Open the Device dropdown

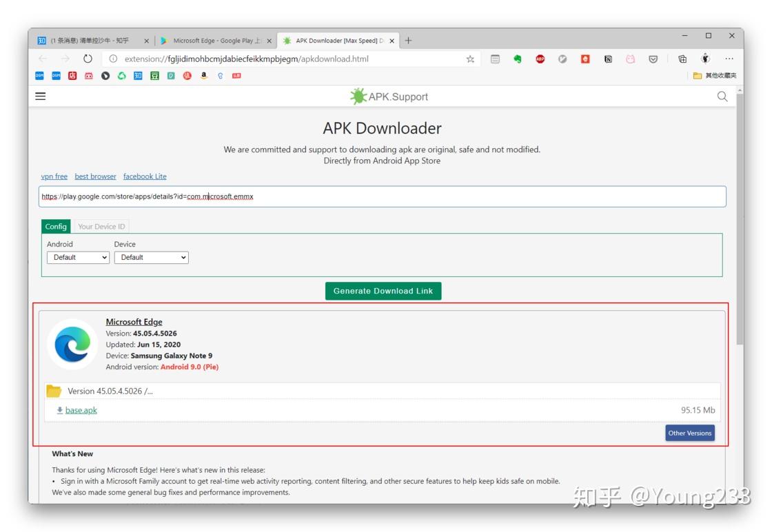coord(152,258)
